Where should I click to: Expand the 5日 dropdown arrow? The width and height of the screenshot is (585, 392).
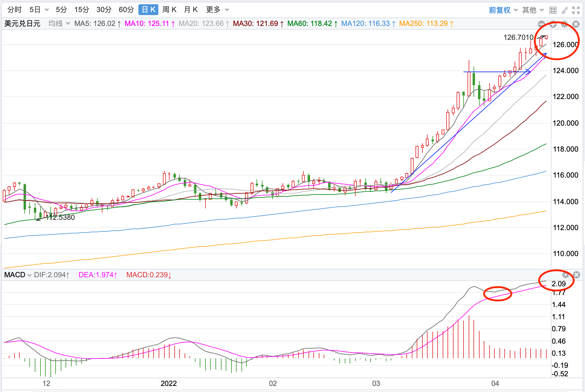pyautogui.click(x=47, y=10)
